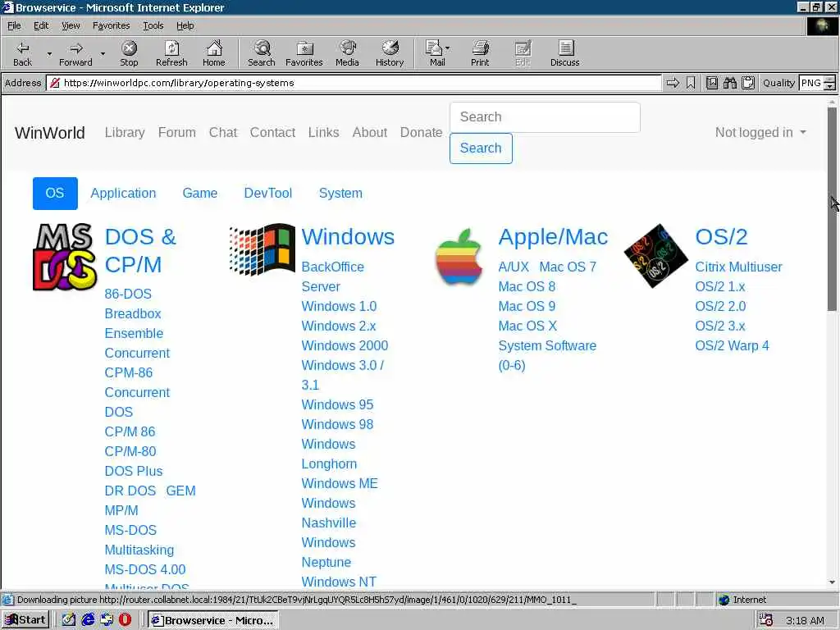Viewport: 840px width, 630px height.
Task: Open the View menu
Action: (71, 25)
